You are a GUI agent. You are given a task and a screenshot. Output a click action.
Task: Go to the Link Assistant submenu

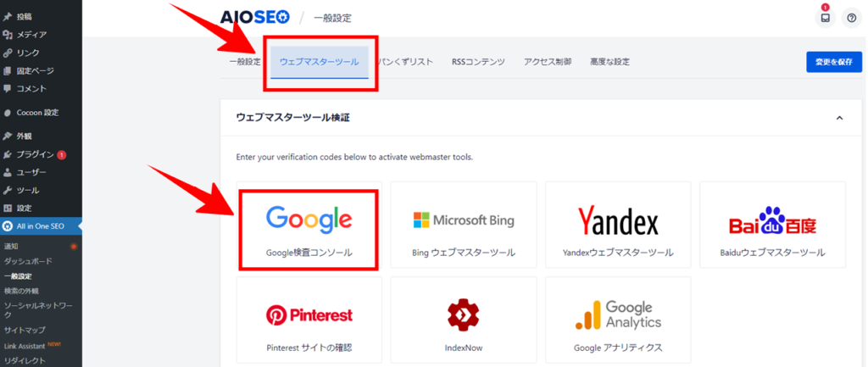click(32, 346)
